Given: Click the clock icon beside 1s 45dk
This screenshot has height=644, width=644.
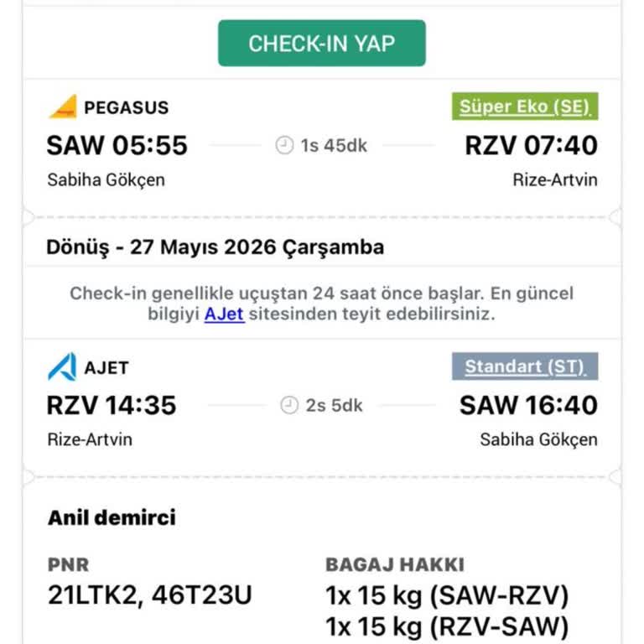Looking at the screenshot, I should coord(284,145).
